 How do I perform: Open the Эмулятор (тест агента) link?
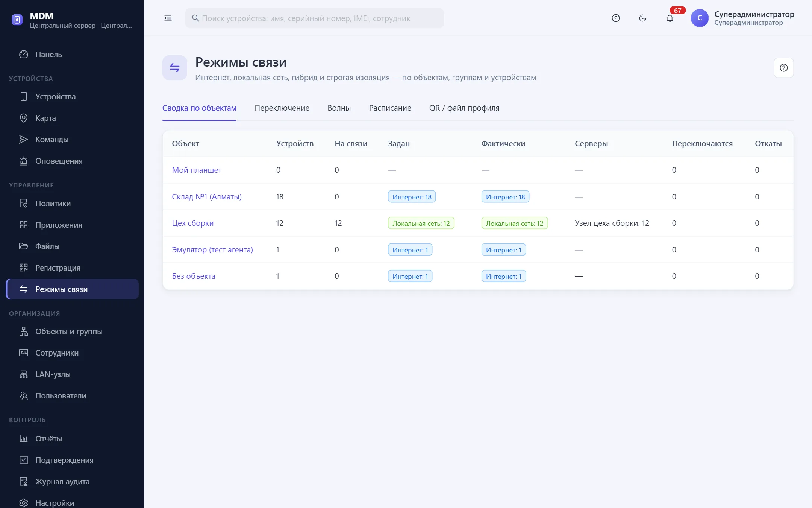tap(212, 250)
